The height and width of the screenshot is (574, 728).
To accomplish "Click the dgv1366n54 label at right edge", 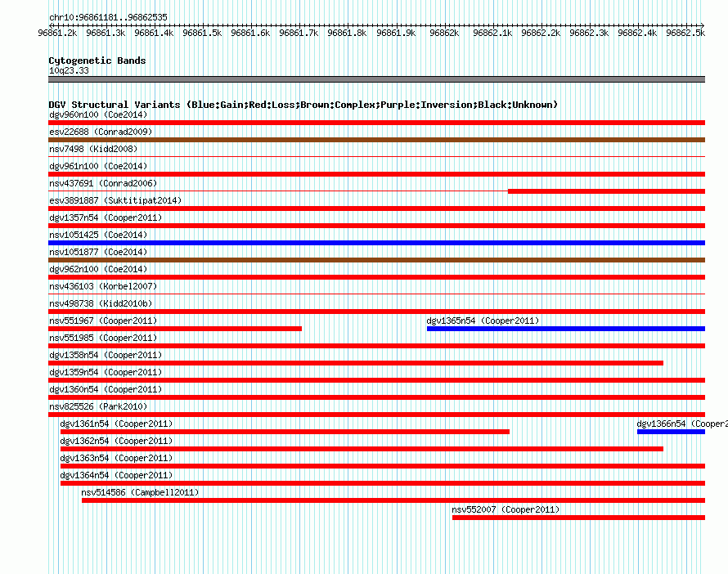I will (682, 424).
